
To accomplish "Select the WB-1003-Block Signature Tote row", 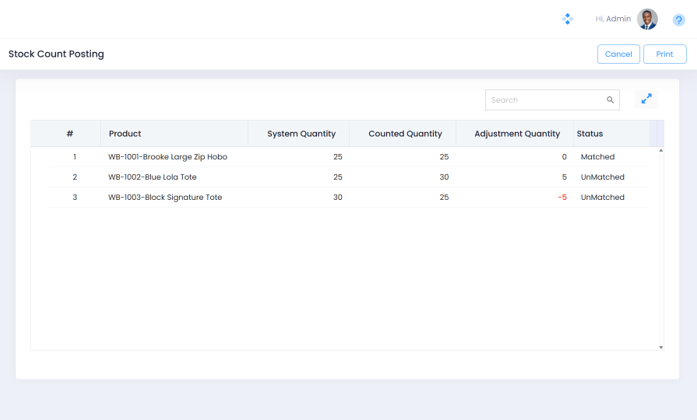I will click(165, 197).
